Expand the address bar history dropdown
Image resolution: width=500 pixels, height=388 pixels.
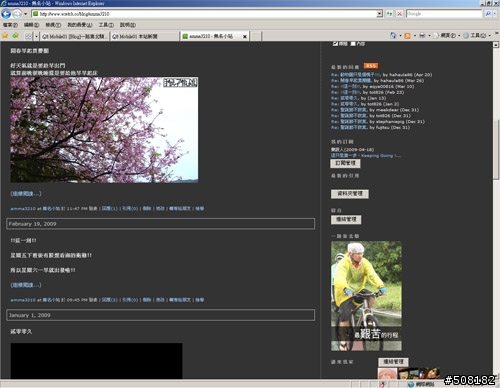click(x=380, y=14)
